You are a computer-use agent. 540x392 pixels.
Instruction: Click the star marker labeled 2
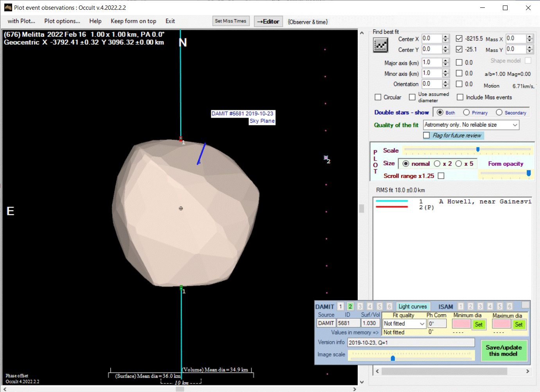[326, 158]
